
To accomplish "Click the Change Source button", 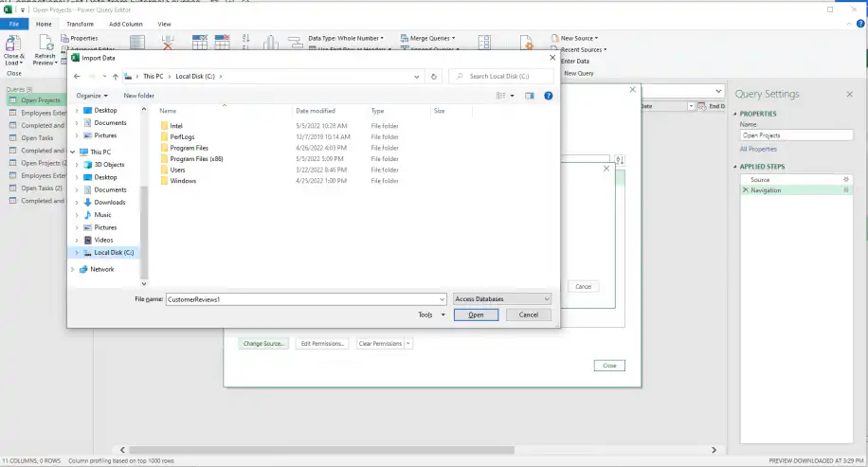I will [262, 344].
